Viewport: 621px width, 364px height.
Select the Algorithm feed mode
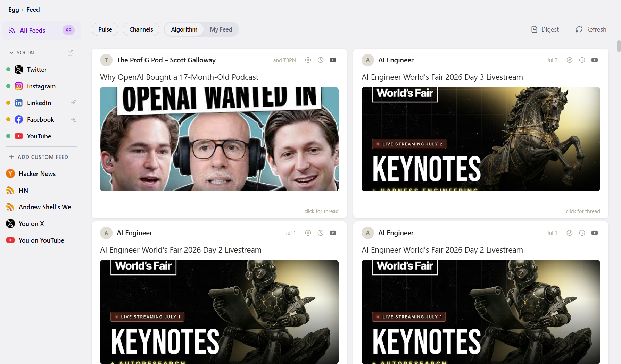tap(184, 29)
